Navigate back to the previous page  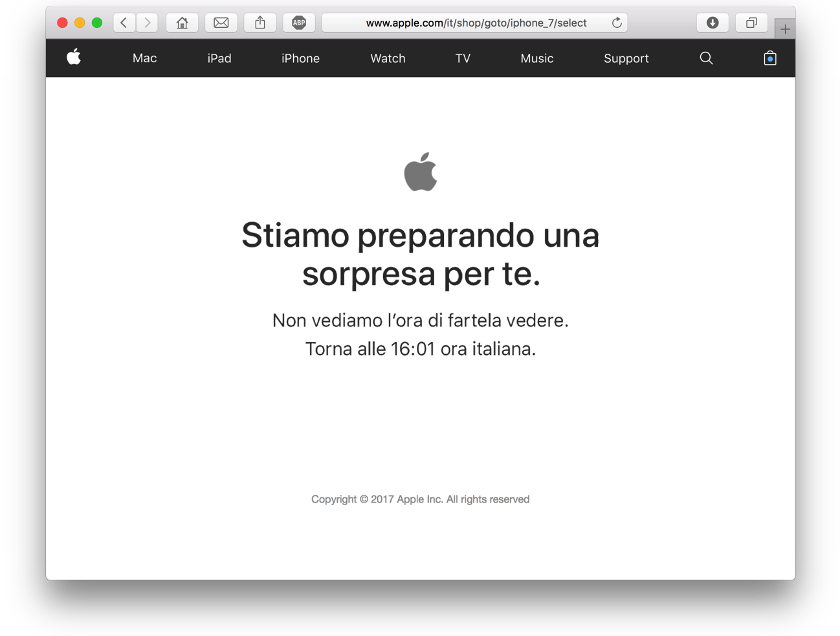(x=124, y=22)
